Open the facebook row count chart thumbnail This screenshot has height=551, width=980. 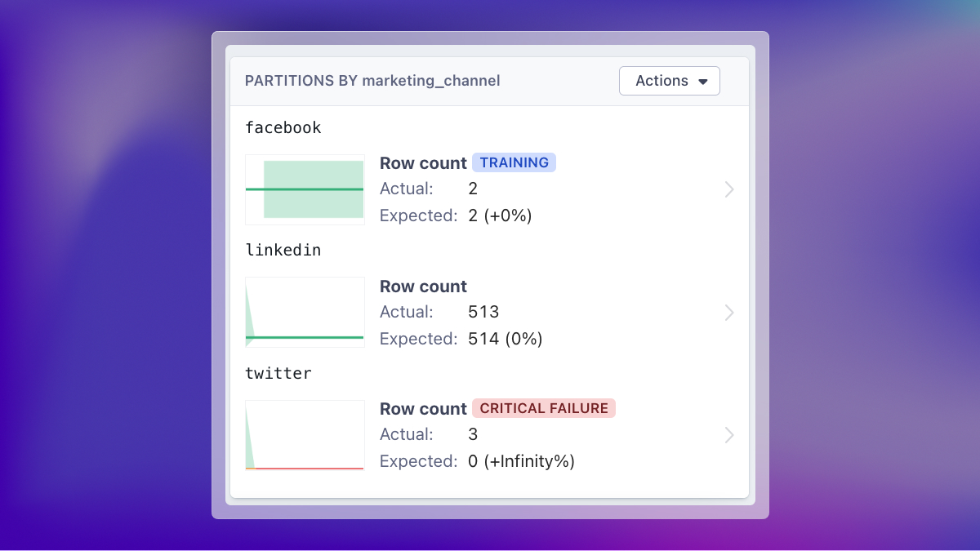pyautogui.click(x=305, y=189)
